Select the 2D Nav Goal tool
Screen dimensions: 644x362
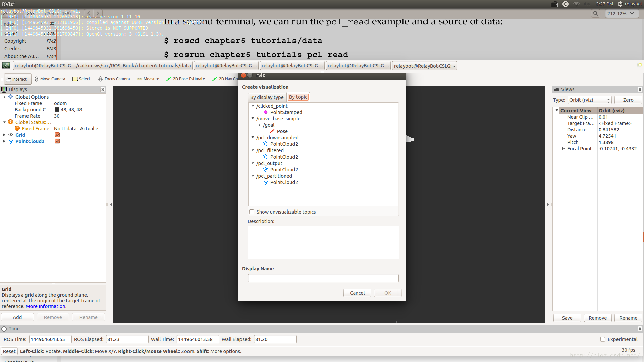(225, 79)
